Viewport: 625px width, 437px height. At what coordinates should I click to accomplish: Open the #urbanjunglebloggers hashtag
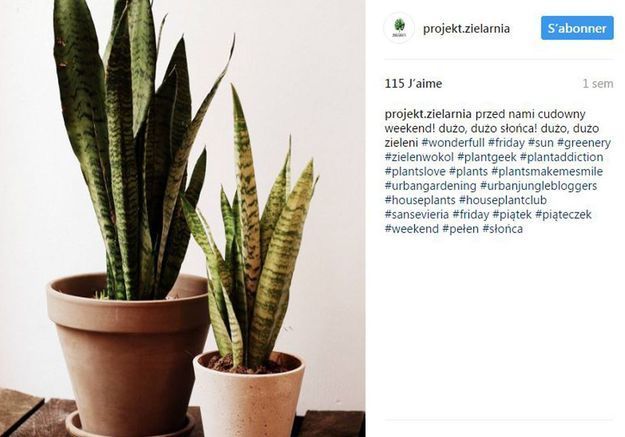[539, 186]
